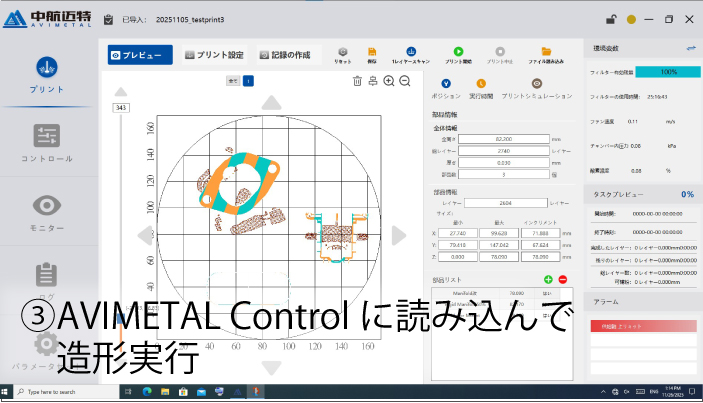Click the clipboard icon beside imported filename
The width and height of the screenshot is (703, 403).
tap(108, 20)
